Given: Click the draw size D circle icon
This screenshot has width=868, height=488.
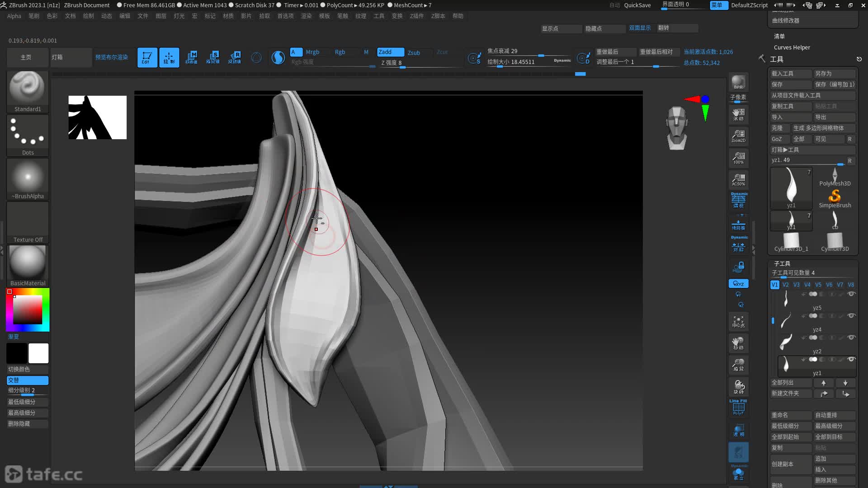Looking at the screenshot, I should pos(583,58).
